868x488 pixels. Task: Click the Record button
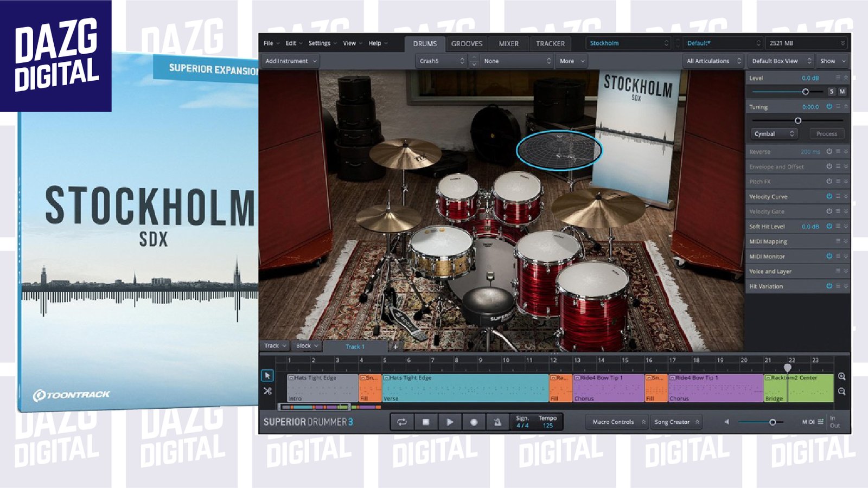tap(474, 422)
